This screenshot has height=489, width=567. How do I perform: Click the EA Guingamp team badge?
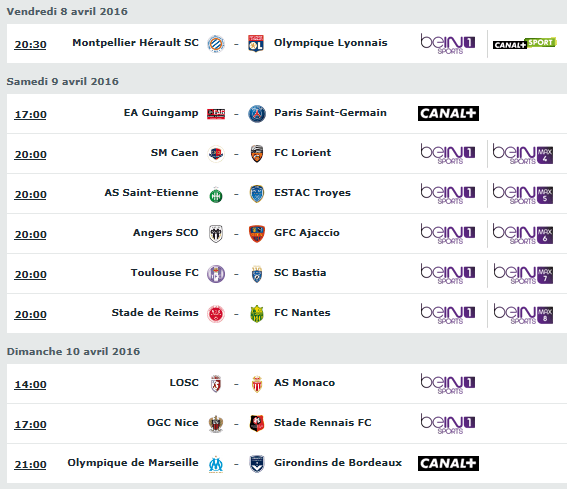(216, 114)
